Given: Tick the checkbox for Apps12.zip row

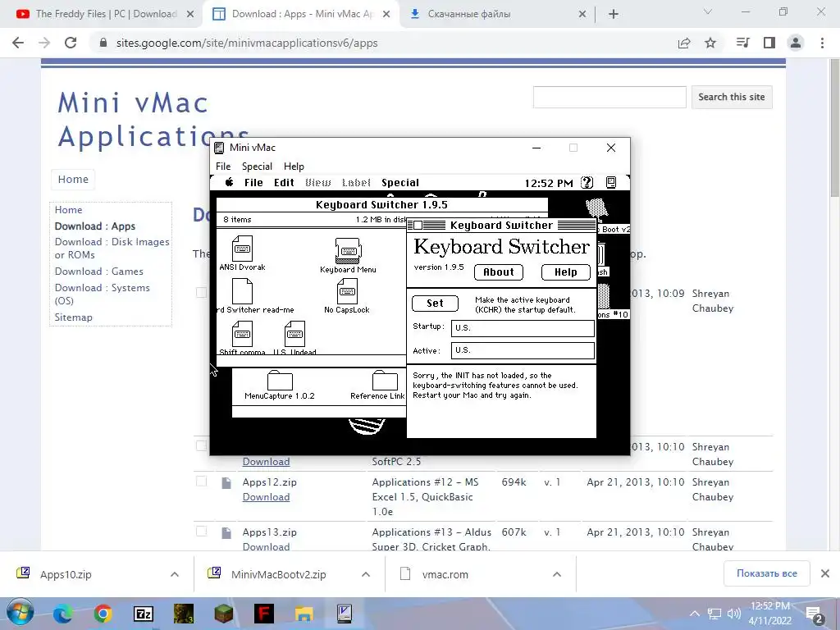Looking at the screenshot, I should tap(202, 481).
